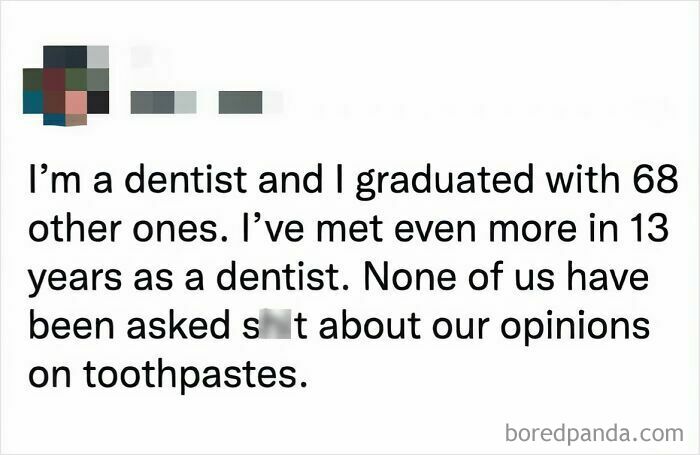
Task: Click the first word "dentist" in the tweet
Action: (x=186, y=179)
